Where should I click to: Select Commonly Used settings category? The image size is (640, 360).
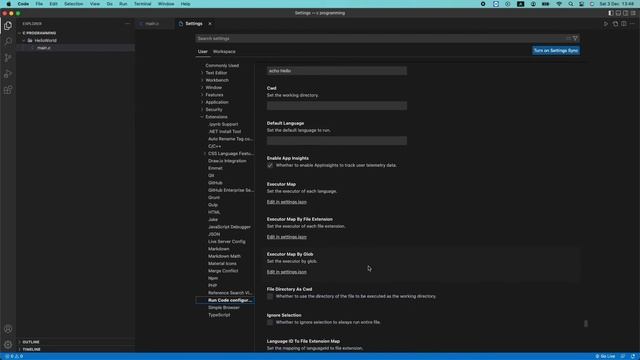(x=222, y=66)
